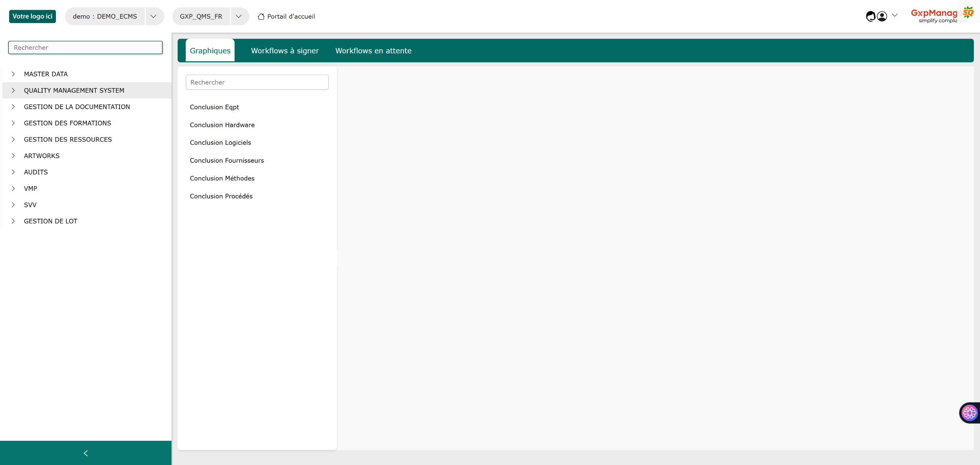
Task: Expand the MASTER DATA tree node
Action: point(13,74)
